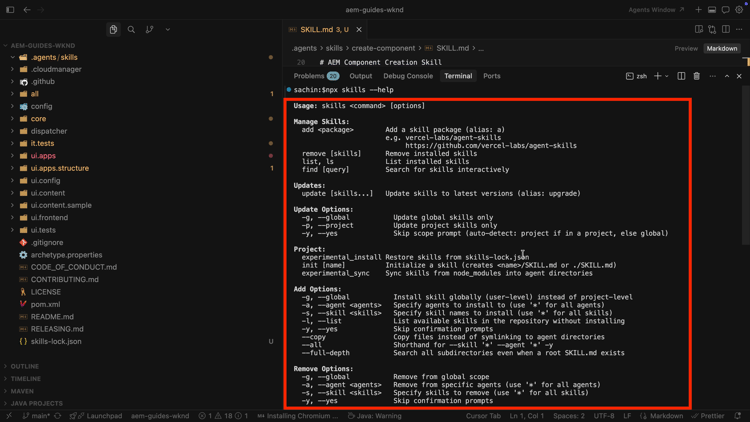The width and height of the screenshot is (750, 422).
Task: Open the Debug Console tab
Action: (408, 76)
